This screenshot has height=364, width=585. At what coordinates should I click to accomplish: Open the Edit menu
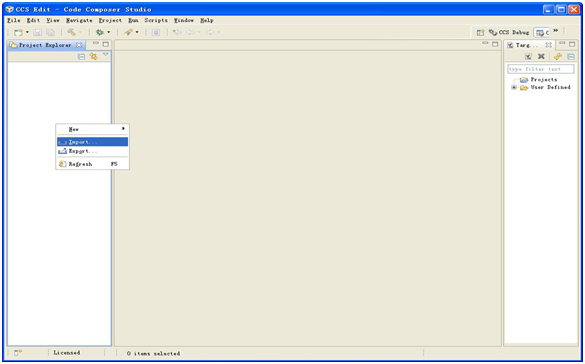pos(33,20)
